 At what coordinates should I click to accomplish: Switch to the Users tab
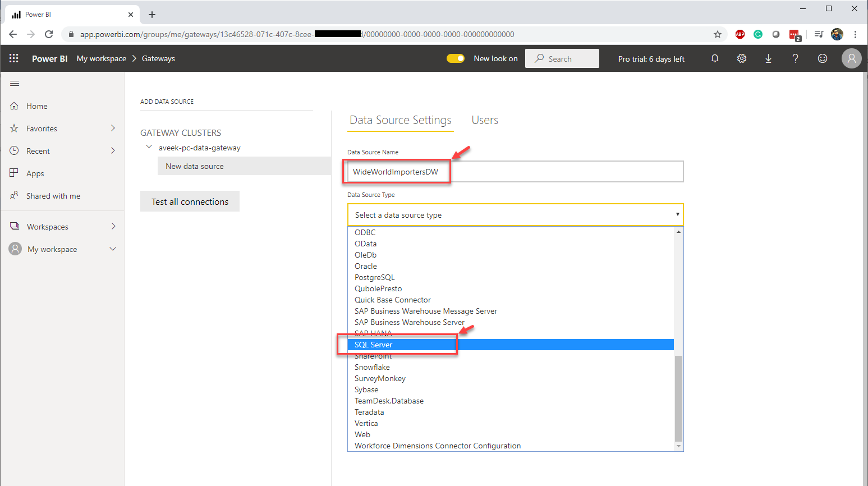[484, 120]
